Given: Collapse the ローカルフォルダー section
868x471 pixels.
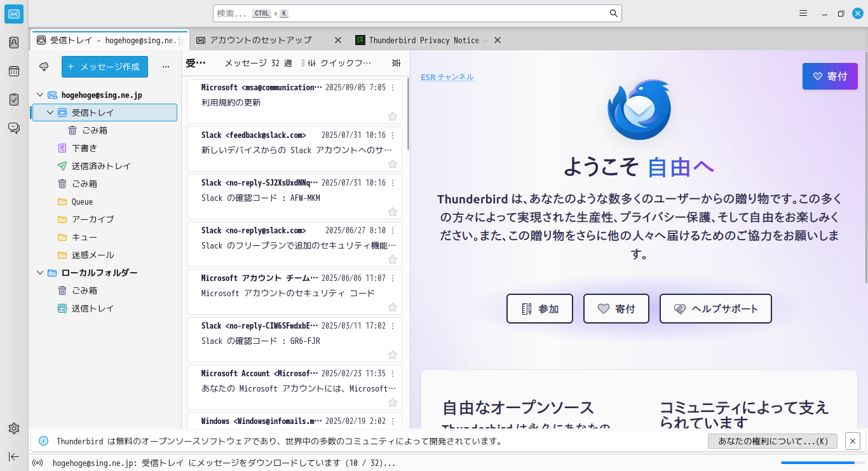Looking at the screenshot, I should tap(39, 272).
